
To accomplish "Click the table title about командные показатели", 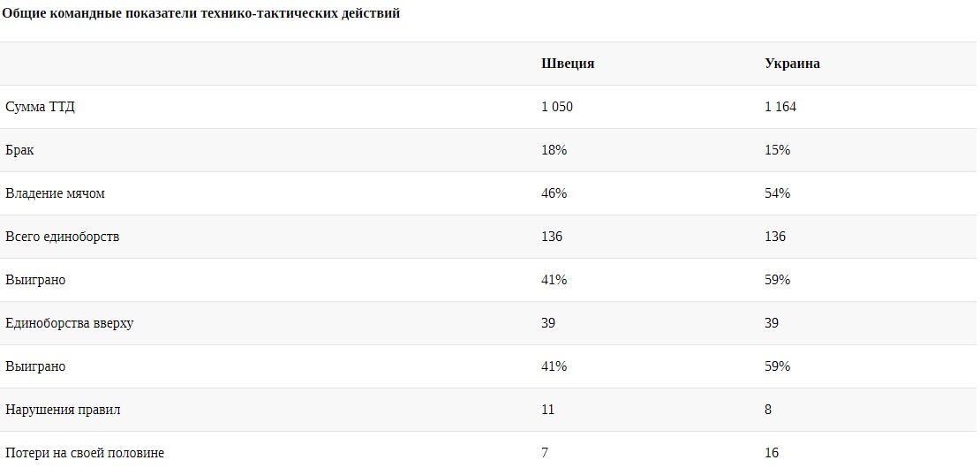I will [x=201, y=13].
